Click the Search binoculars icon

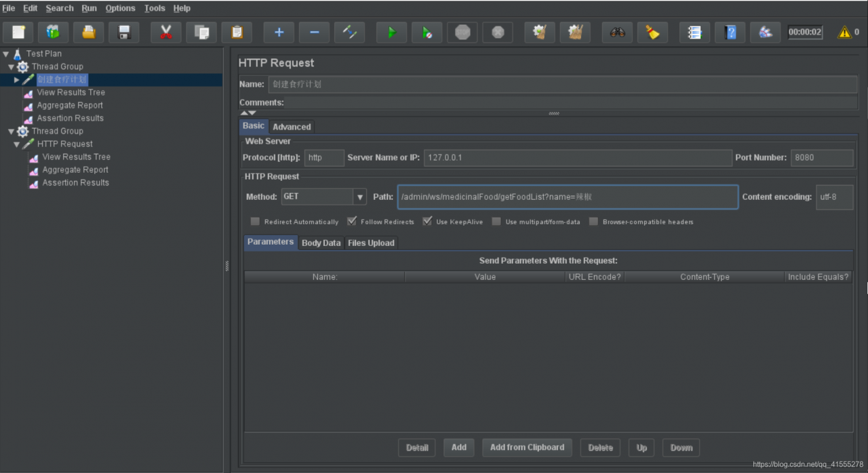[x=617, y=32]
